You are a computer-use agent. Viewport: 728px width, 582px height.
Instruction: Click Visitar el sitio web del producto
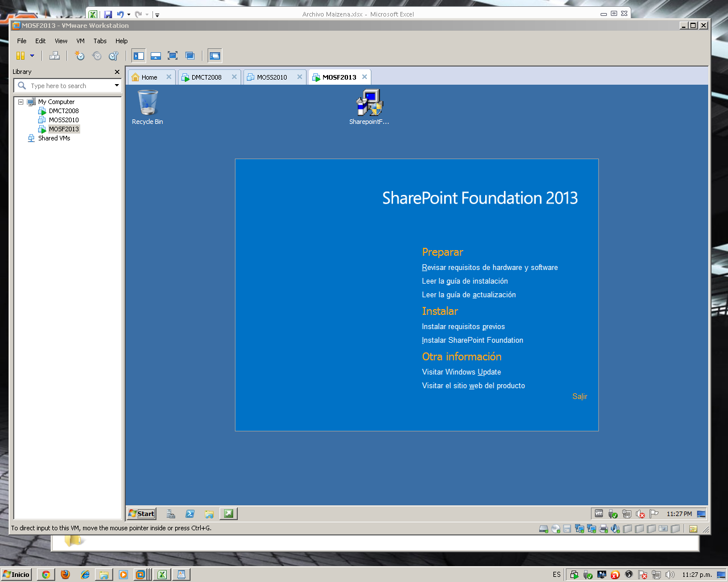pyautogui.click(x=473, y=386)
